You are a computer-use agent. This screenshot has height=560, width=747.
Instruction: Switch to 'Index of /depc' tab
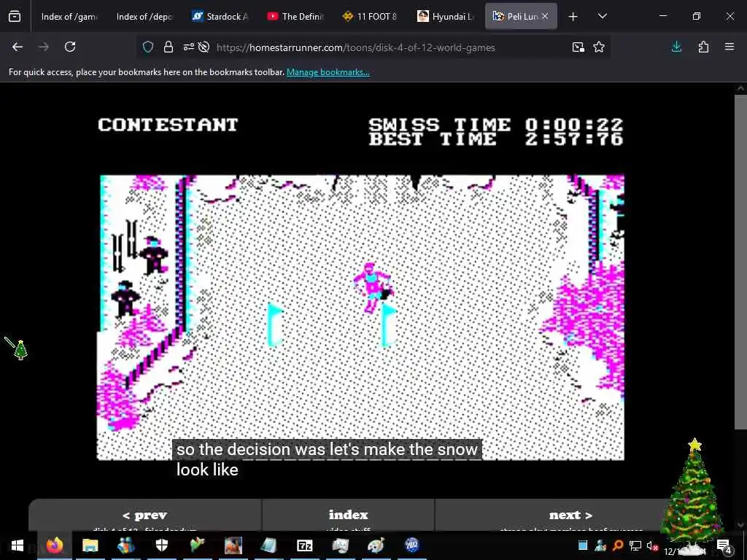(144, 17)
